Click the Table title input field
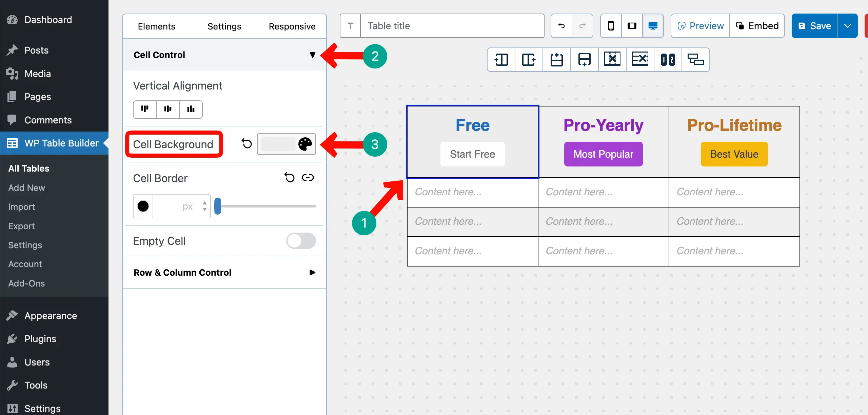 [x=452, y=26]
